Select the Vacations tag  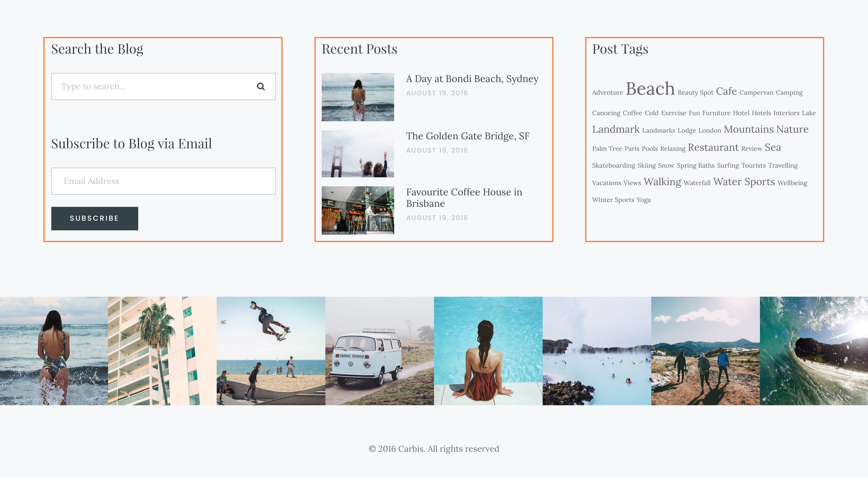pyautogui.click(x=606, y=183)
